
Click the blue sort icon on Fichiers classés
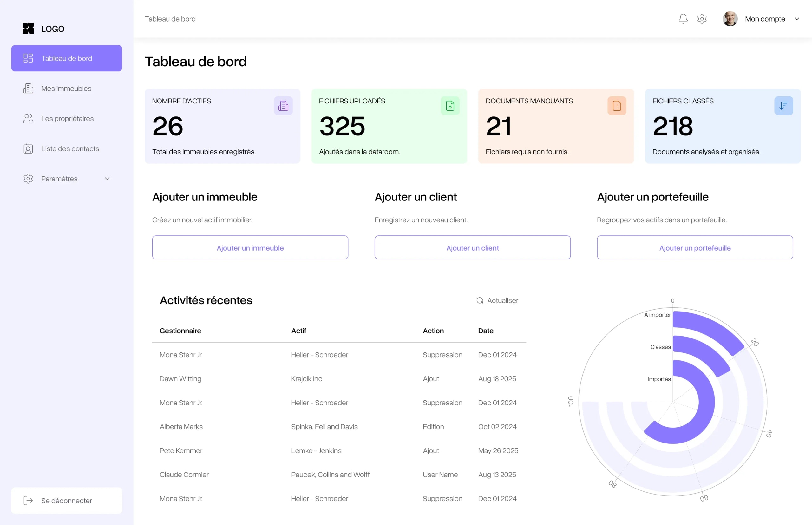(783, 106)
